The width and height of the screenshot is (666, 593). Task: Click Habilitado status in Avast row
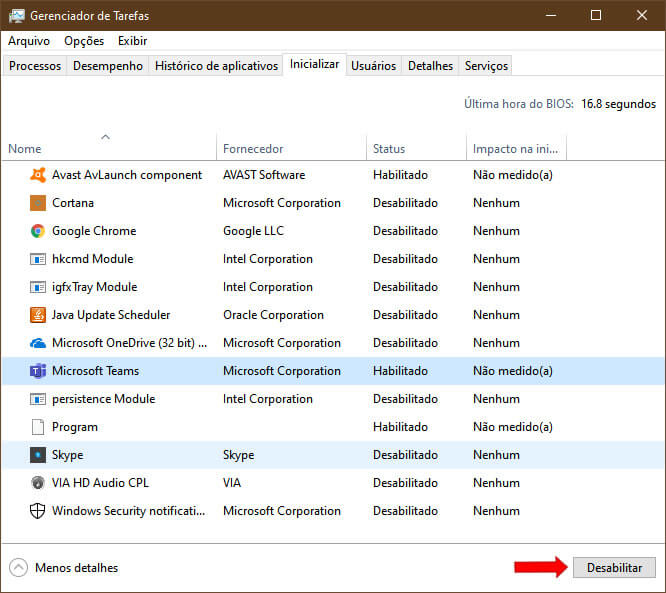[401, 175]
